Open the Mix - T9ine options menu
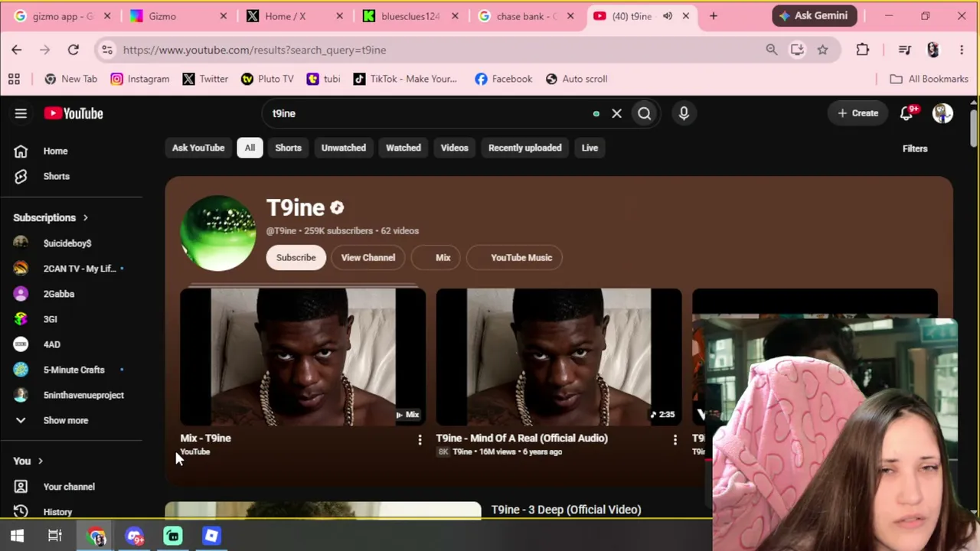This screenshot has width=980, height=551. point(420,439)
